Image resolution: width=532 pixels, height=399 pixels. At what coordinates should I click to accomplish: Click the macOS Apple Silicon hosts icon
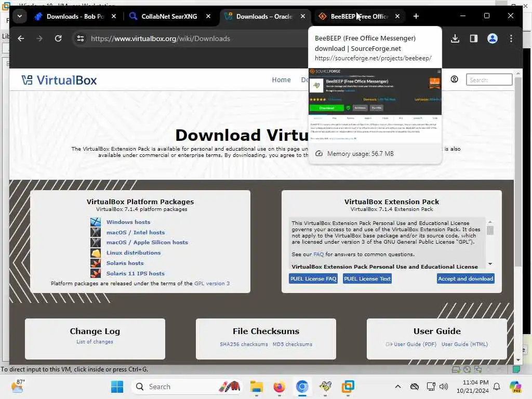click(96, 242)
